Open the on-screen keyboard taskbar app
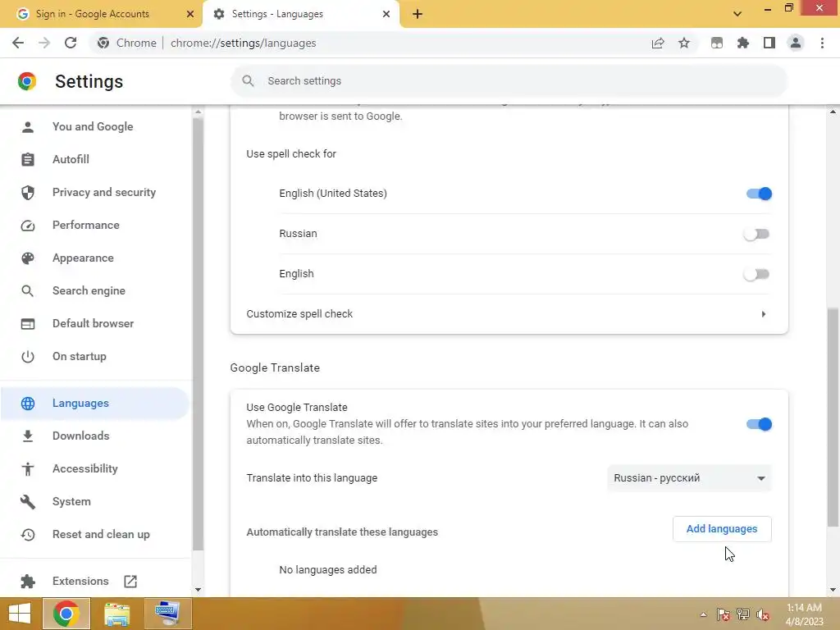 click(167, 614)
